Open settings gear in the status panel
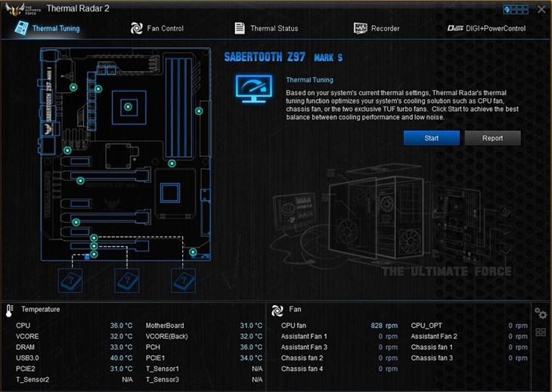 click(x=541, y=313)
